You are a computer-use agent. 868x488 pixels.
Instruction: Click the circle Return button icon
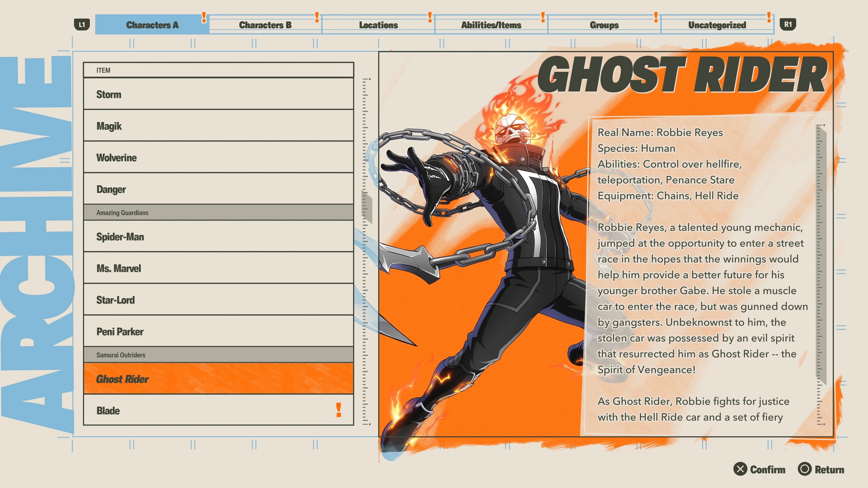coord(805,469)
